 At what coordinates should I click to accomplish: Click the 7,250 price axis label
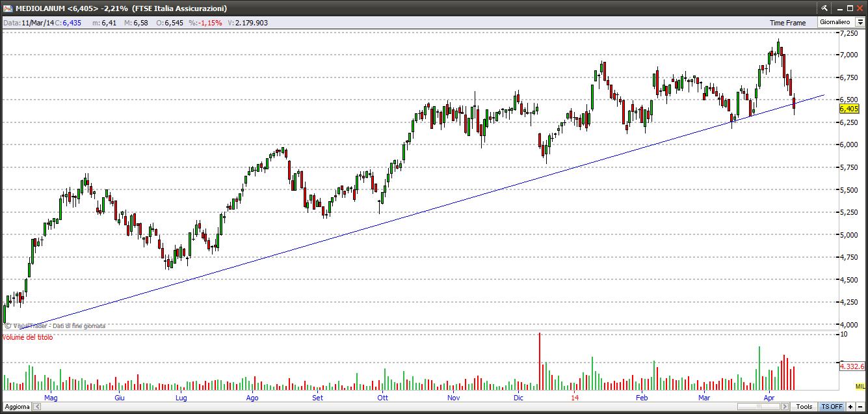[x=848, y=33]
